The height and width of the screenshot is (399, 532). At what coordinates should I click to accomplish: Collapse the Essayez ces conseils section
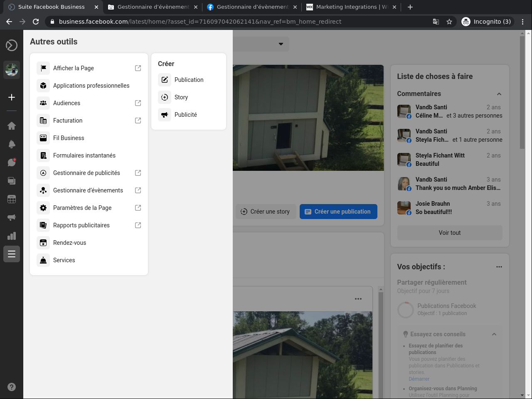[x=494, y=334]
